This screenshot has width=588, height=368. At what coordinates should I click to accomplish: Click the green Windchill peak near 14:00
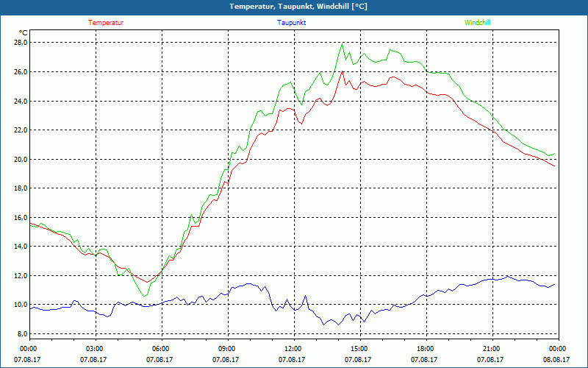point(342,44)
